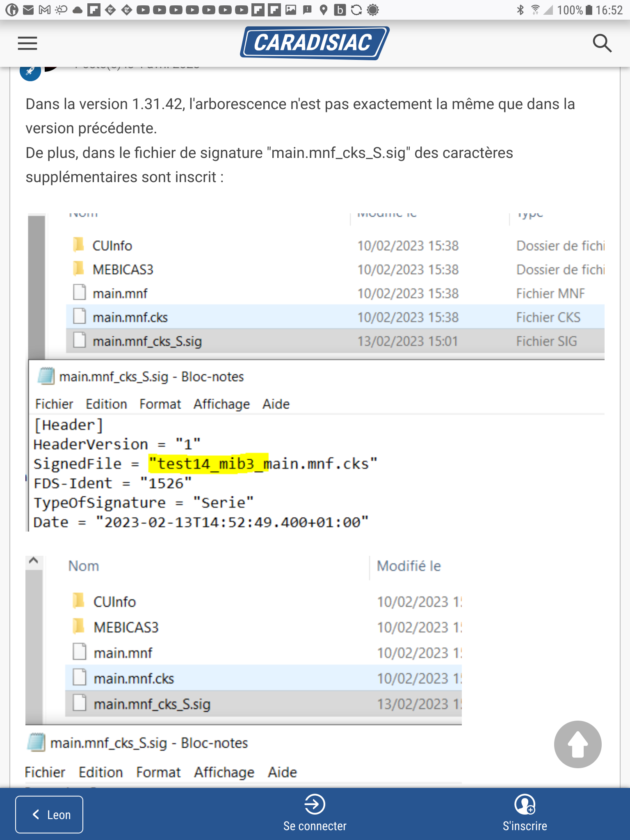Tap the Bluetooth status bar icon

pos(520,10)
